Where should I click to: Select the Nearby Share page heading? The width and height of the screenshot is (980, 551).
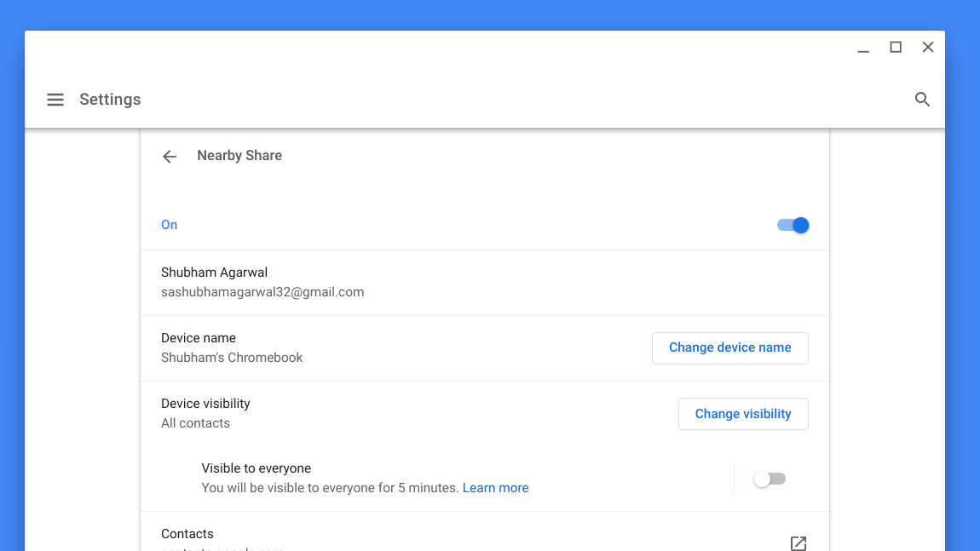239,156
